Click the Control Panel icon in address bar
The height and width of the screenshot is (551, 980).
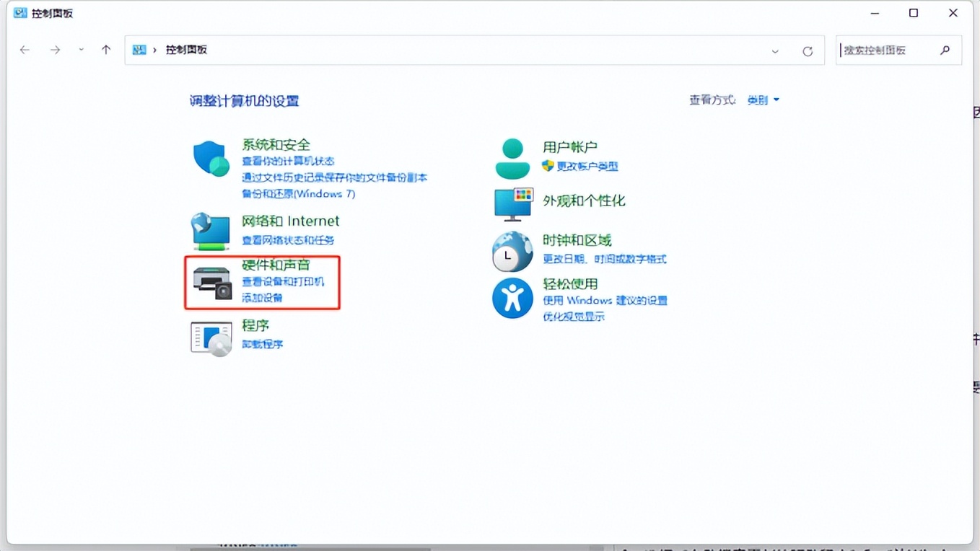pyautogui.click(x=139, y=50)
